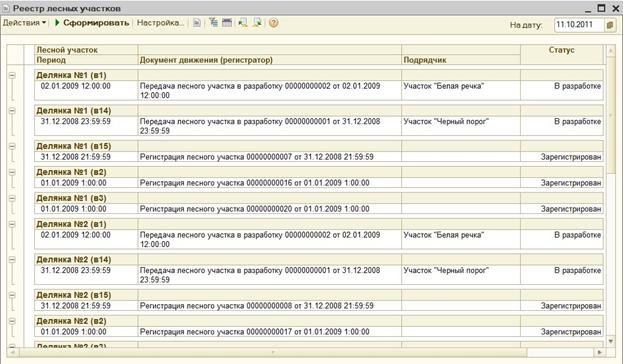Image resolution: width=623 pixels, height=364 pixels.
Task: Click period 01.01.2009 1:00:00 under Делянка №1 (в2)
Action: (74, 183)
